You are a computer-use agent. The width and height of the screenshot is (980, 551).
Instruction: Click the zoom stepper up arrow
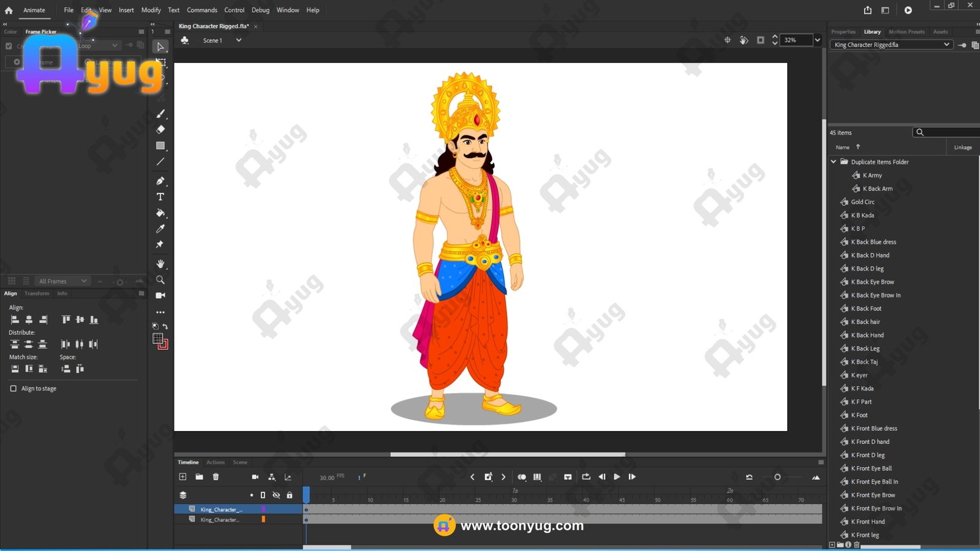coord(775,37)
